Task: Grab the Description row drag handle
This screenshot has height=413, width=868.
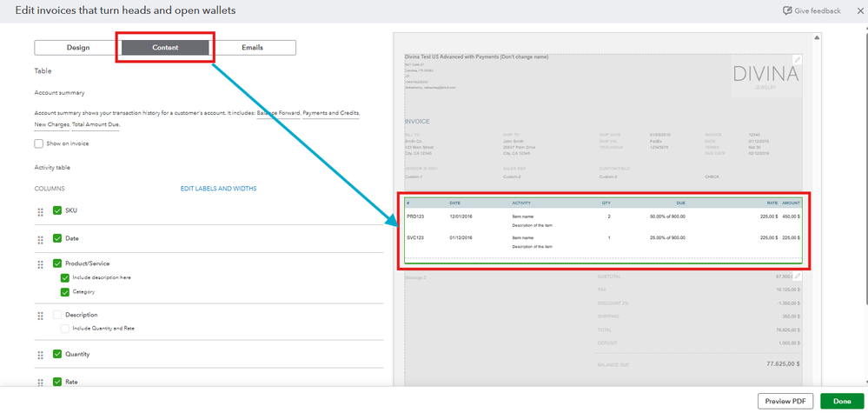Action: click(x=40, y=316)
